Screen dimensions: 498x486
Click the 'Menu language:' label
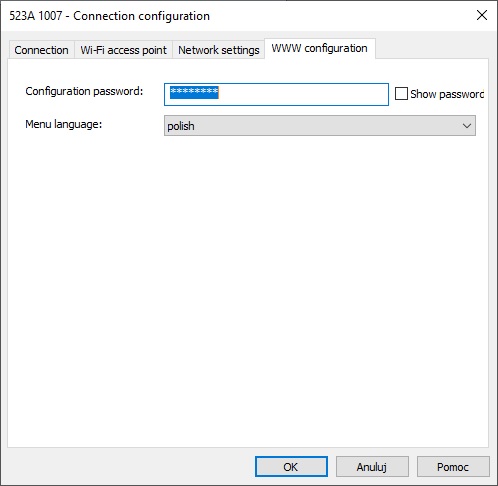point(64,124)
